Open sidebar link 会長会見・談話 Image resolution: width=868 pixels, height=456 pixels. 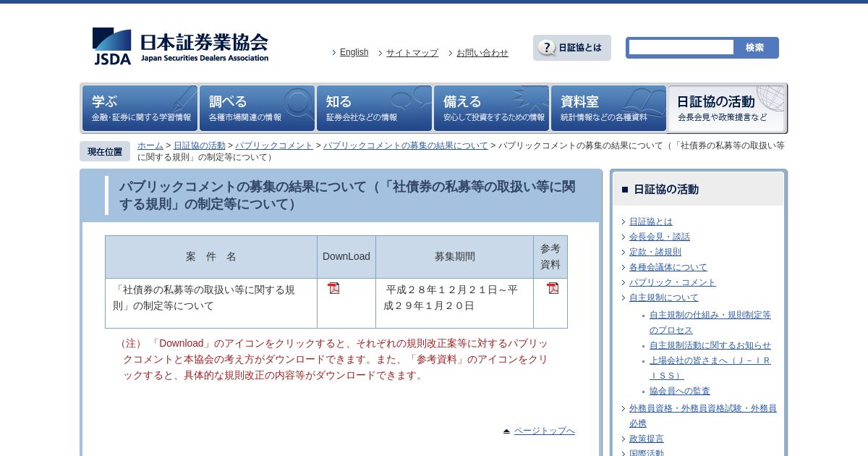point(660,237)
